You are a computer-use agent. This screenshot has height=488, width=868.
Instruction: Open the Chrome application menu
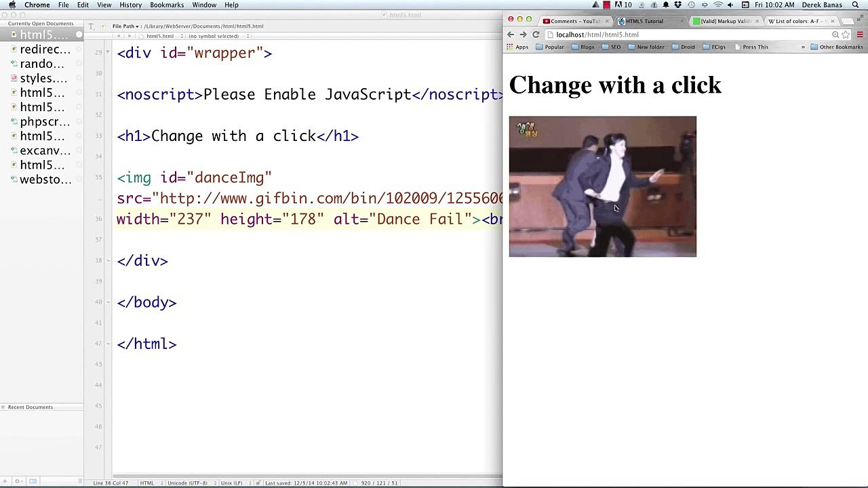(x=37, y=5)
